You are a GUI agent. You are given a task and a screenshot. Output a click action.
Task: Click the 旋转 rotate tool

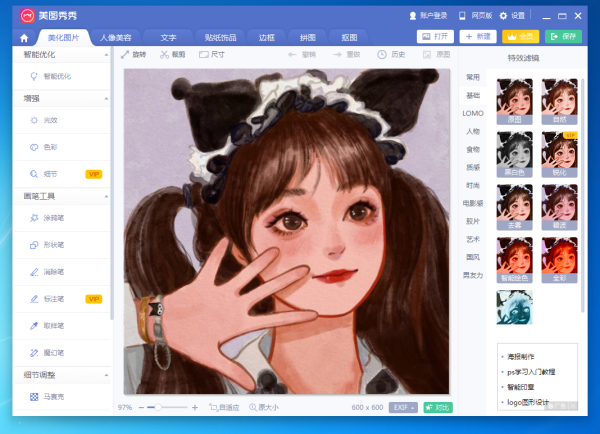tap(134, 55)
